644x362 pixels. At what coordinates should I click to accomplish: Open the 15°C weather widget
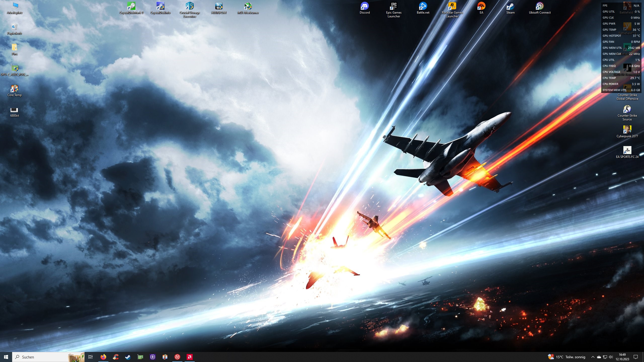pos(567,357)
